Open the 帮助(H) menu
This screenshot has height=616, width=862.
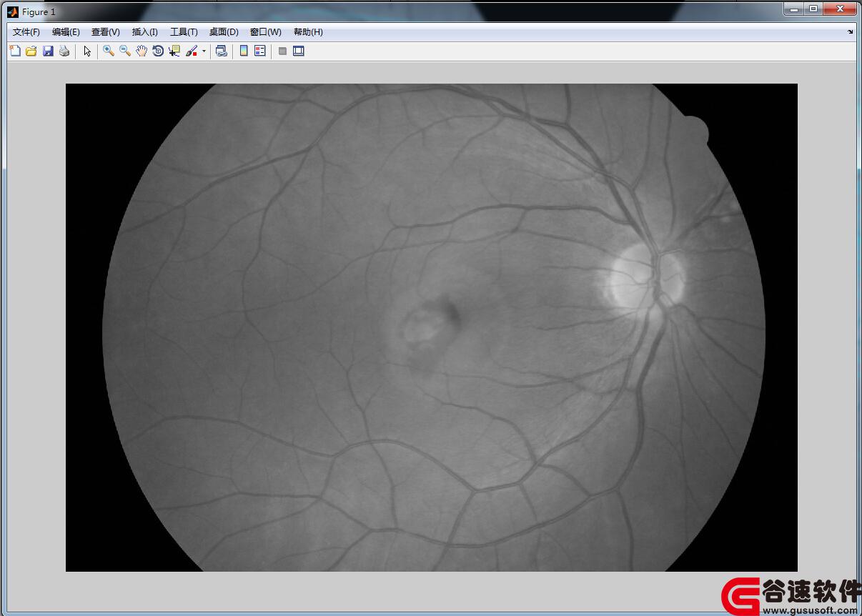coord(308,32)
